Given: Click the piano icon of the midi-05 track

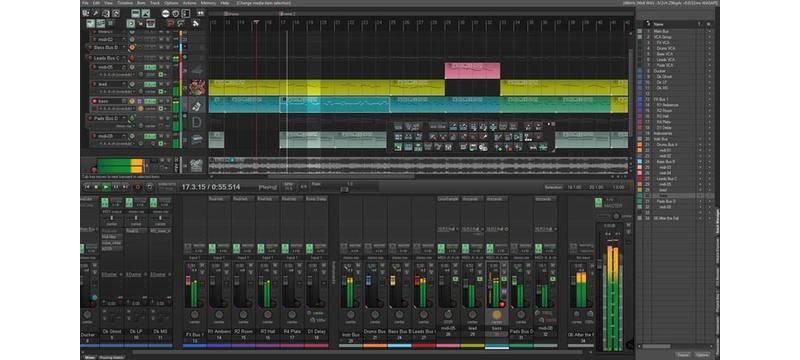Looking at the screenshot, I should (197, 70).
